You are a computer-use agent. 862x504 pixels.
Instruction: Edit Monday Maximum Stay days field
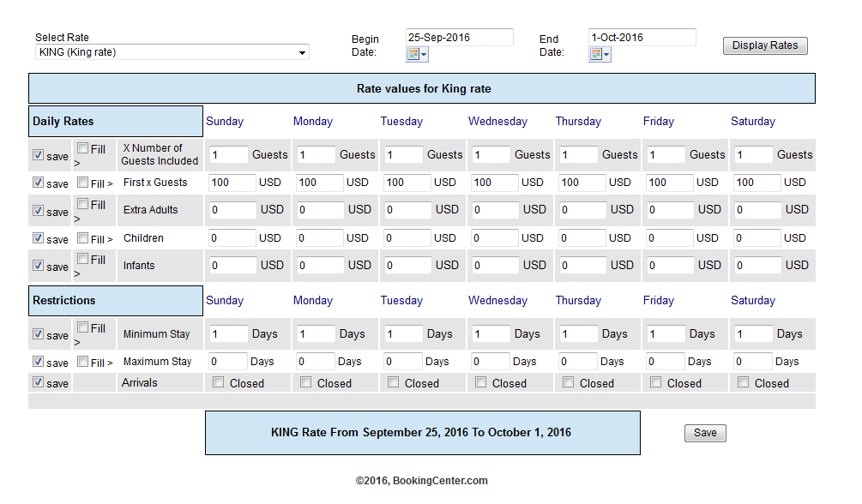pyautogui.click(x=316, y=362)
